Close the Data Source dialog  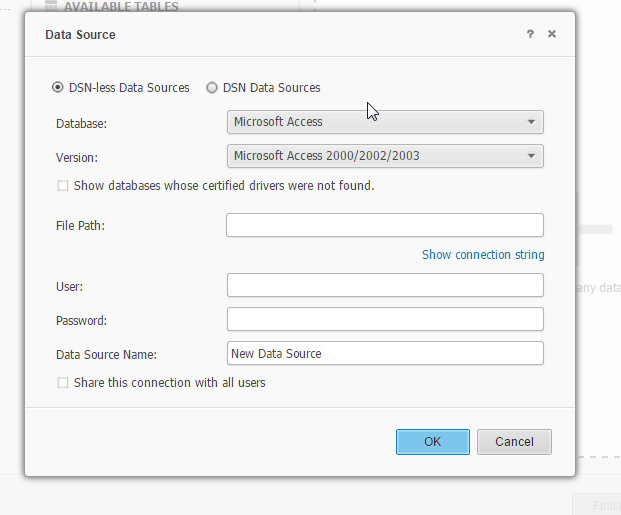tap(552, 34)
